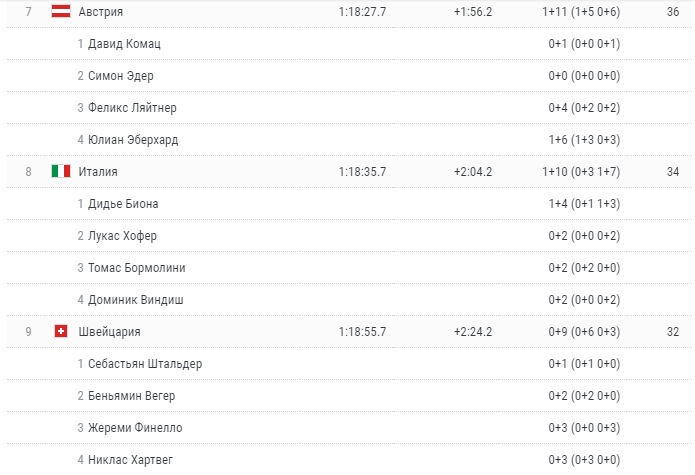Select athlete Юлиан Эберхард
This screenshot has height=475, width=695.
pos(133,140)
